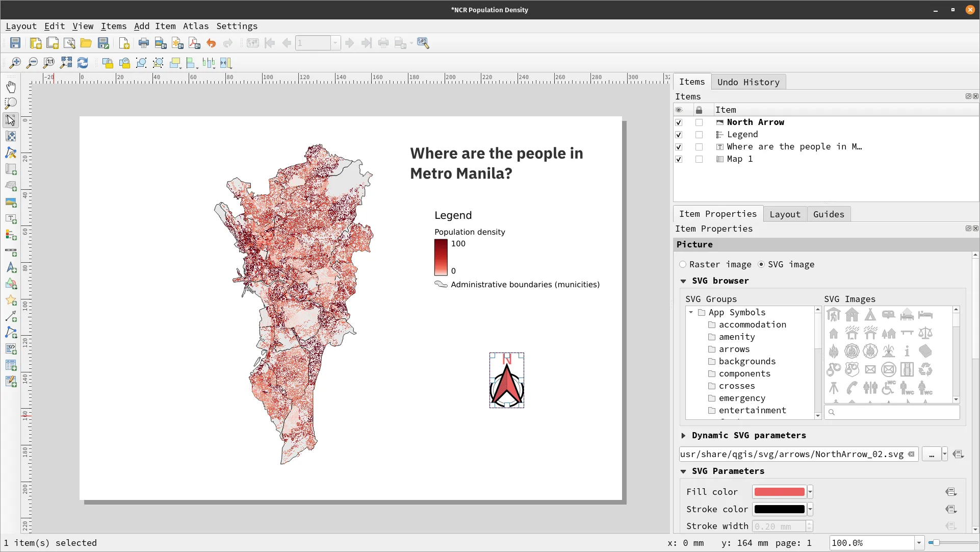
Task: Click the Save project icon
Action: [x=15, y=43]
